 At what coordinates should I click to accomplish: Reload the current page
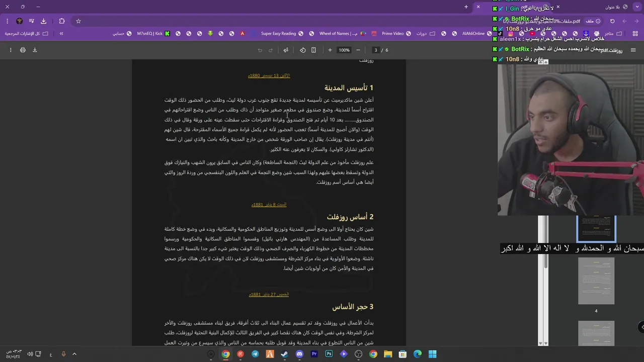point(612,21)
